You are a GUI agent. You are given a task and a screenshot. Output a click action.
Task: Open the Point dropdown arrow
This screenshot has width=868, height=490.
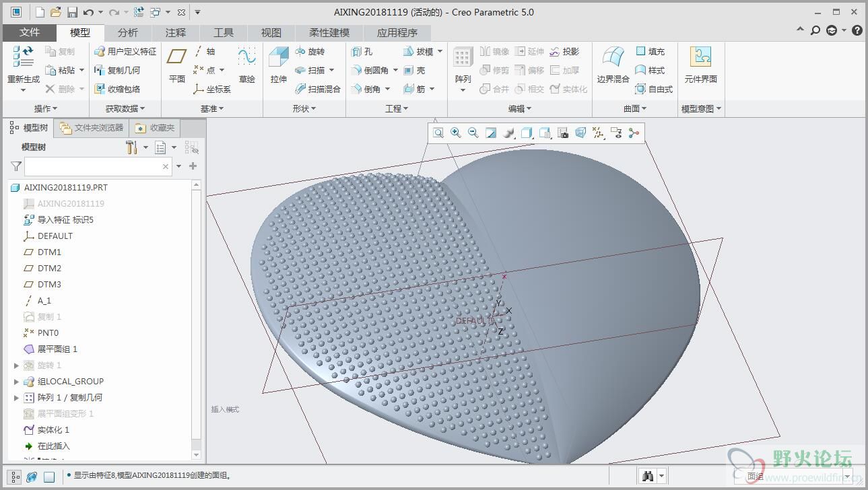(x=222, y=70)
